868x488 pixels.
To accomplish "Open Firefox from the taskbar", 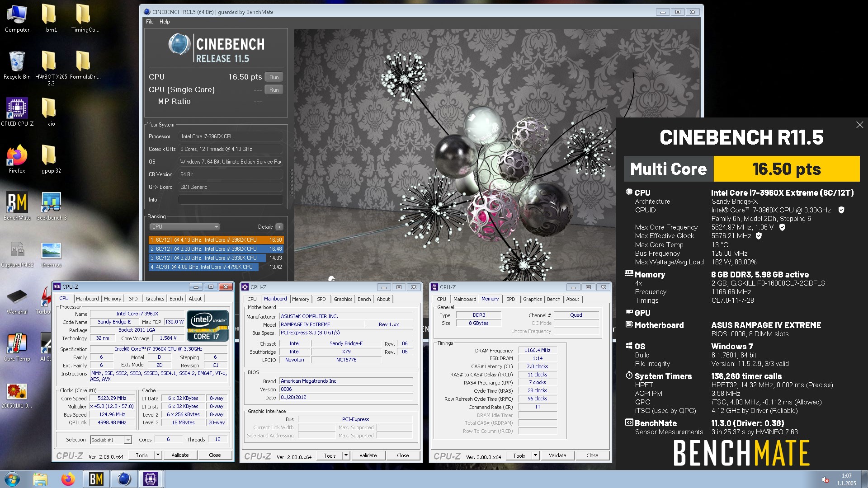I will click(x=68, y=479).
